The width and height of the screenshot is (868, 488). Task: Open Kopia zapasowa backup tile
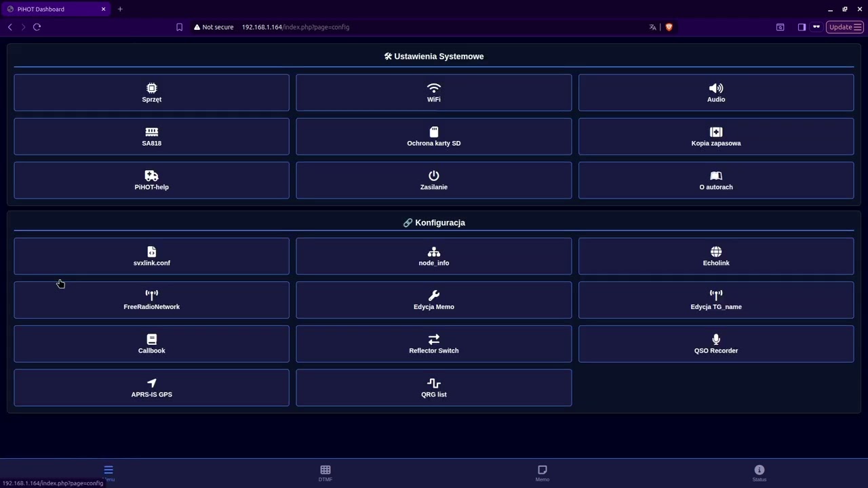tap(716, 136)
